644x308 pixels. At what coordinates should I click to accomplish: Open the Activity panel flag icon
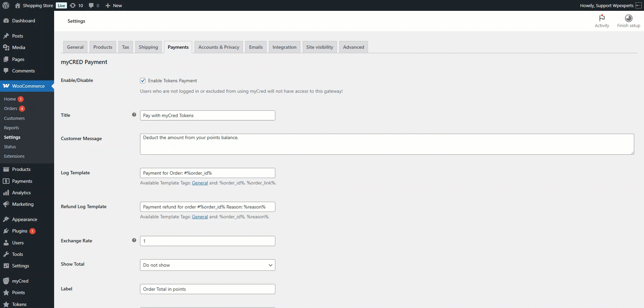point(602,18)
